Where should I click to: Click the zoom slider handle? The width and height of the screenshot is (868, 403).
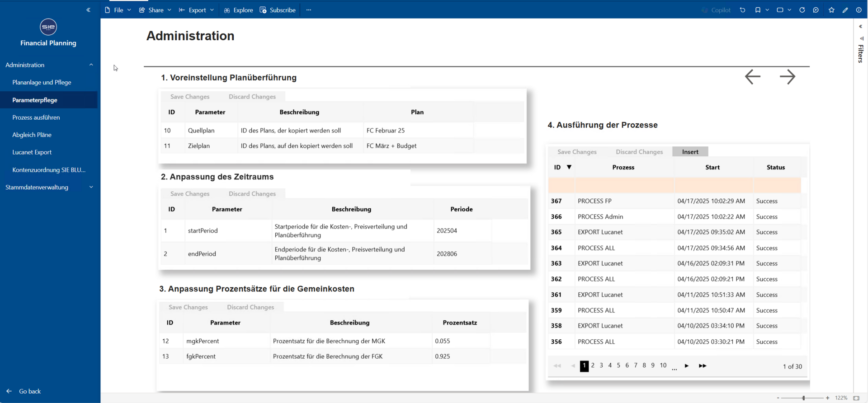(803, 398)
